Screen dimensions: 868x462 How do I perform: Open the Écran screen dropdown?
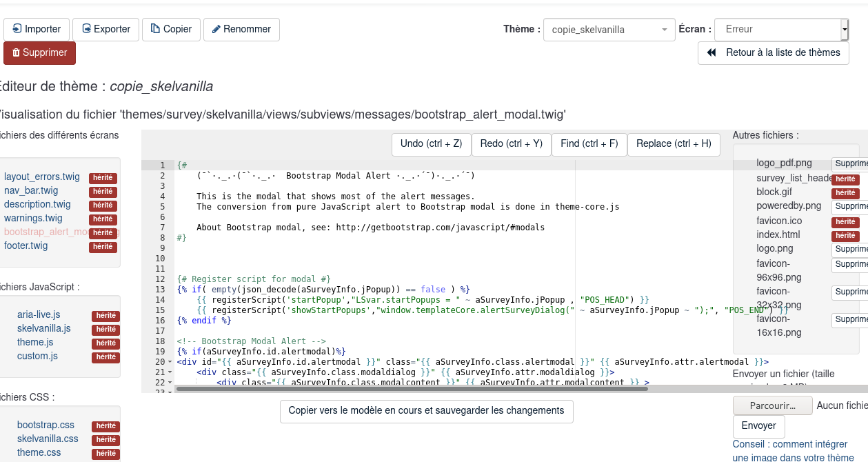(x=780, y=30)
